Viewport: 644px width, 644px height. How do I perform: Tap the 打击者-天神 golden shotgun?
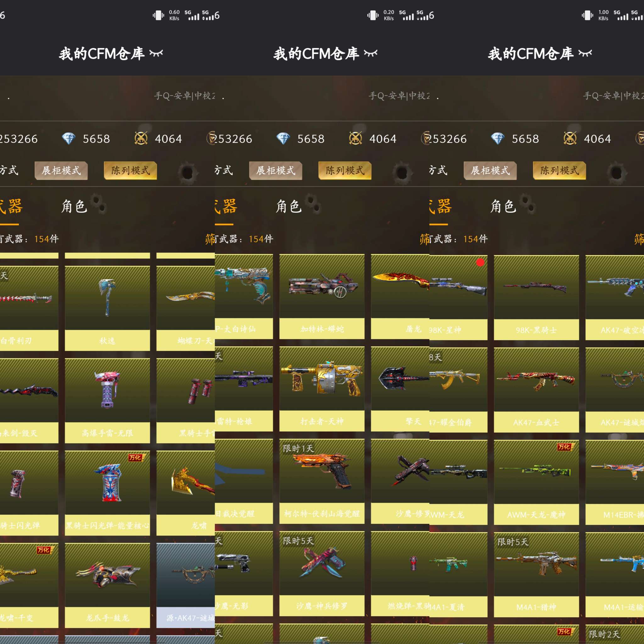pyautogui.click(x=322, y=388)
